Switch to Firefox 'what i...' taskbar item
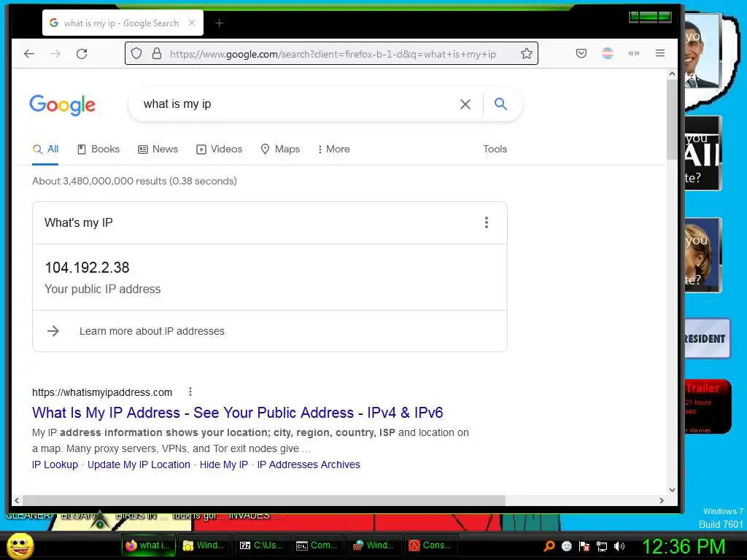This screenshot has width=747, height=560. (149, 545)
